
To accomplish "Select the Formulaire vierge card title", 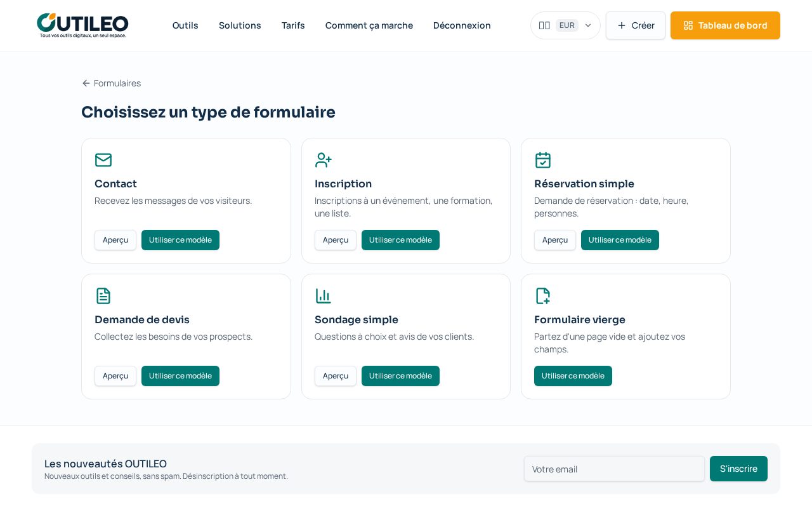I will (580, 319).
